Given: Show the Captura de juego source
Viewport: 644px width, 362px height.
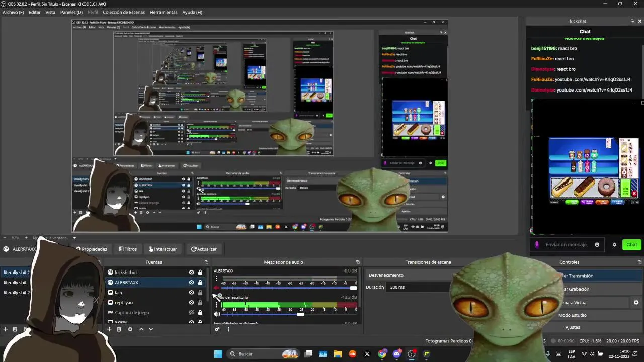Looking at the screenshot, I should [x=191, y=313].
